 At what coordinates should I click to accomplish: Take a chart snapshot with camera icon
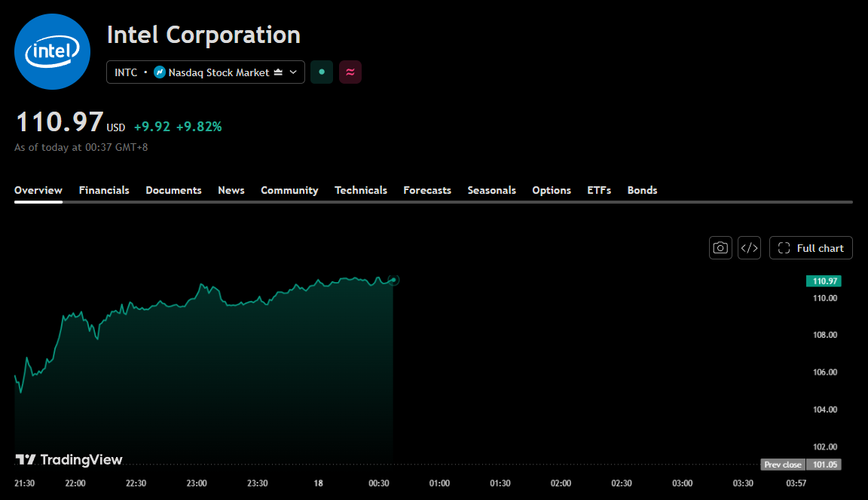pos(720,248)
